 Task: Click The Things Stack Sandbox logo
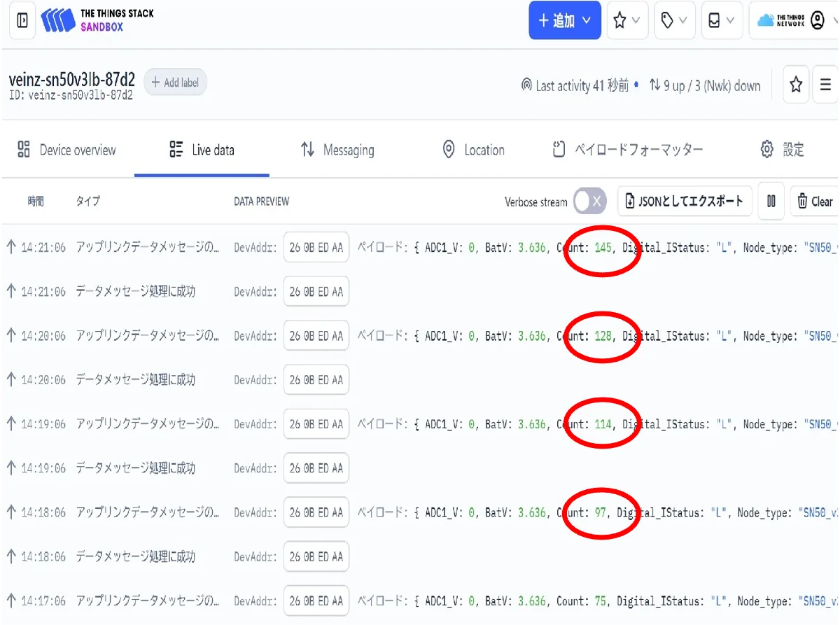pyautogui.click(x=97, y=20)
